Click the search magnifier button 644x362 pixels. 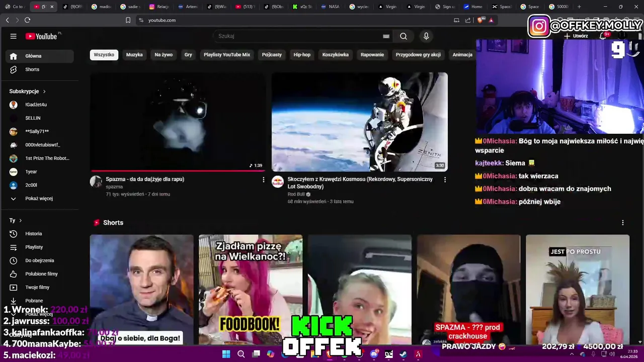(404, 36)
